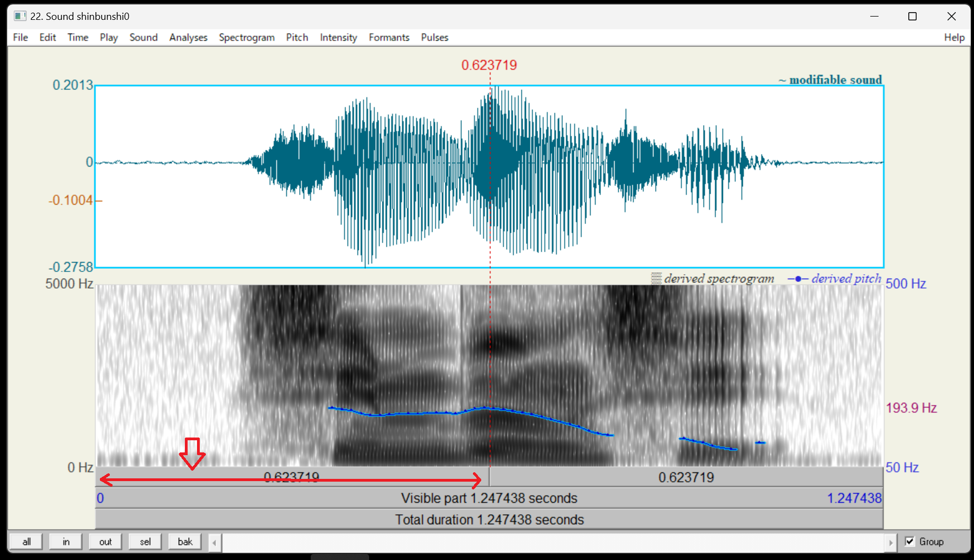Click the Praat sound window title bar icon
Viewport: 974px width, 560px height.
(x=20, y=16)
